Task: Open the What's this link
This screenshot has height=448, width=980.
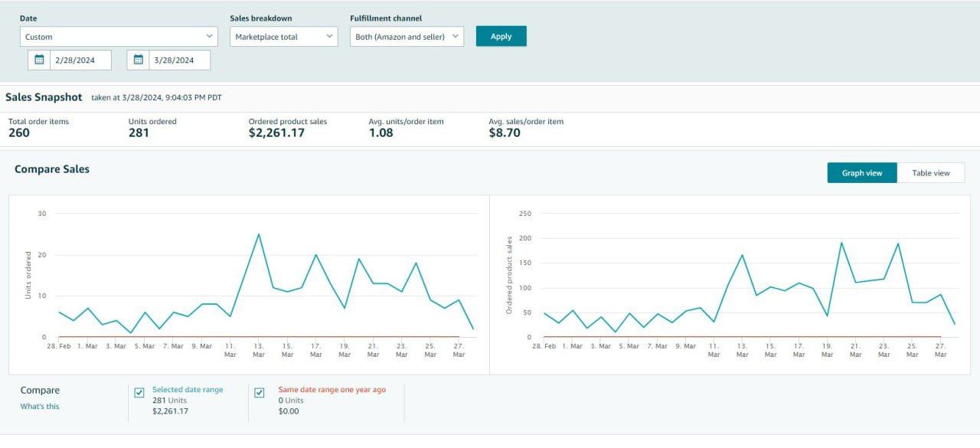Action: 40,406
